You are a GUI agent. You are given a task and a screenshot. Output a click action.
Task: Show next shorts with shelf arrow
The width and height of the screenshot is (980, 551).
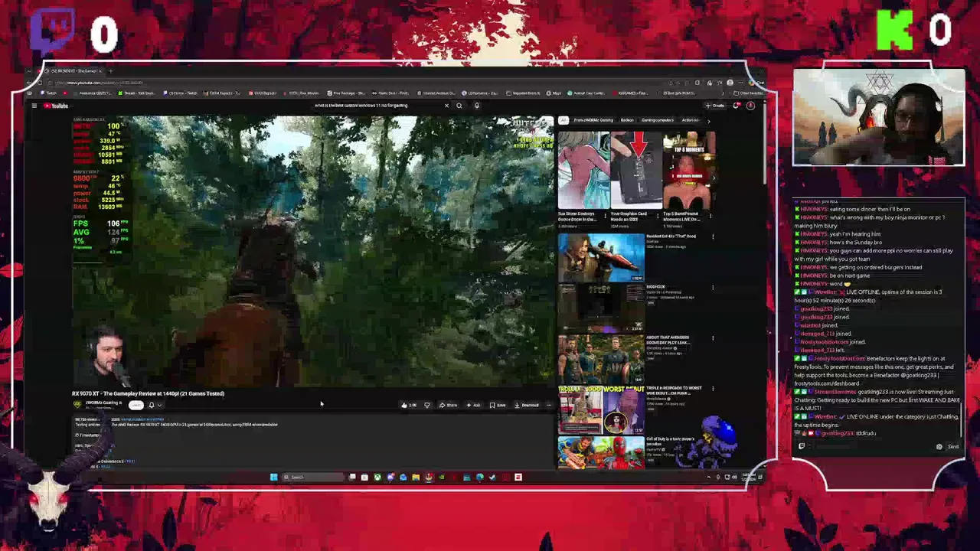click(x=713, y=178)
